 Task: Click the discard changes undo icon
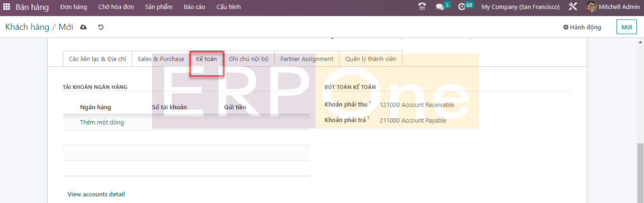[100, 27]
